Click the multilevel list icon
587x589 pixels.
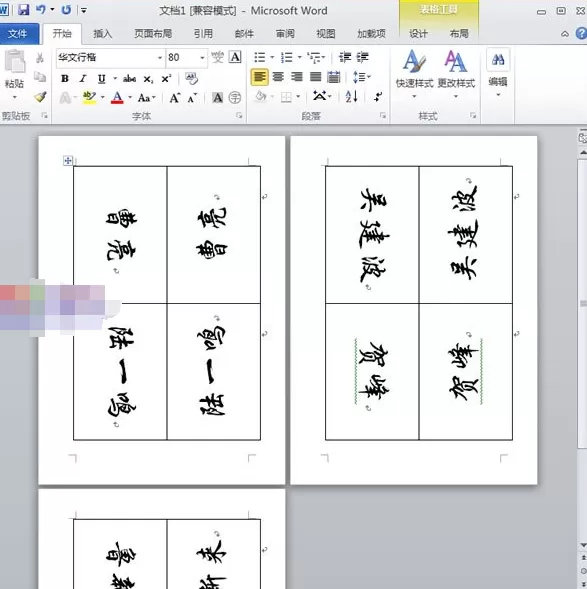pyautogui.click(x=315, y=57)
